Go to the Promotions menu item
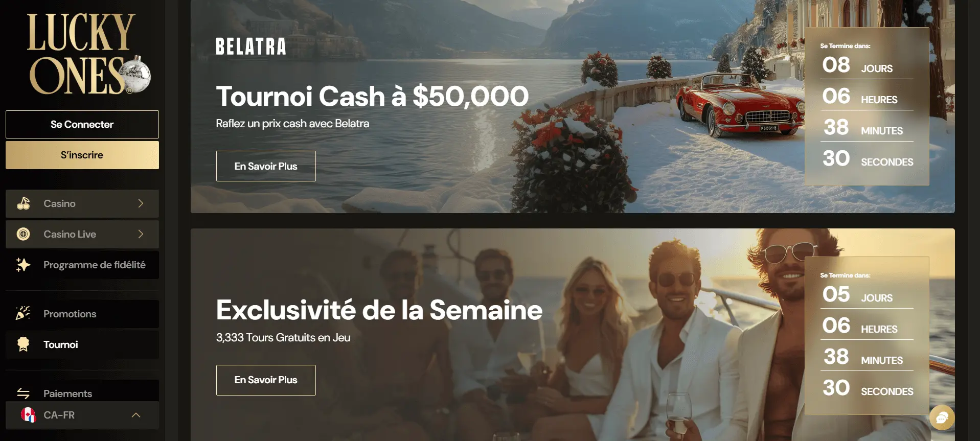 click(82, 314)
